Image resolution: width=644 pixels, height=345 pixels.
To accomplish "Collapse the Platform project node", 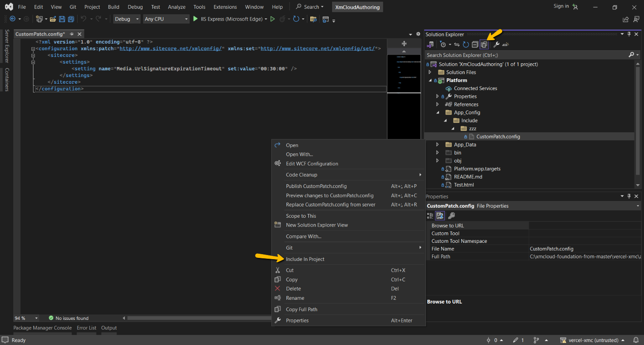I will (430, 80).
